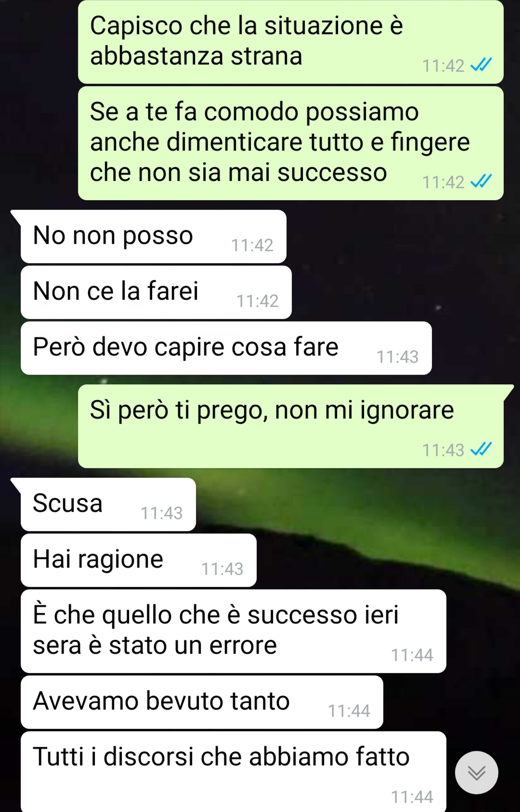The width and height of the screenshot is (520, 812).
Task: Tap the 11:44 timestamp on 'Avevamo bevuto tanto'
Action: [349, 711]
